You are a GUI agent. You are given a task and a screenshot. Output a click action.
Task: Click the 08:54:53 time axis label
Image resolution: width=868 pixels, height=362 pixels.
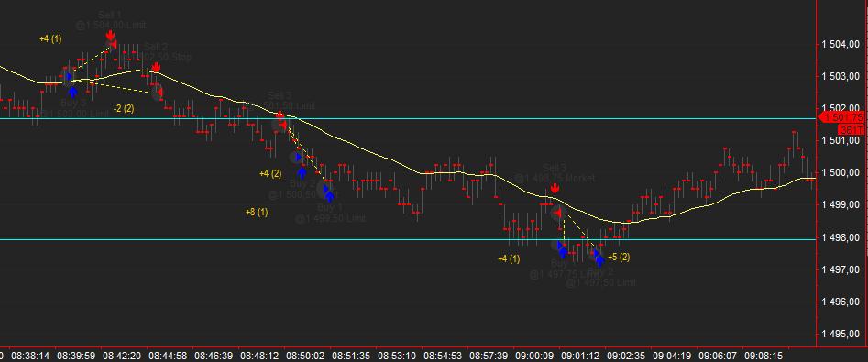[443, 355]
